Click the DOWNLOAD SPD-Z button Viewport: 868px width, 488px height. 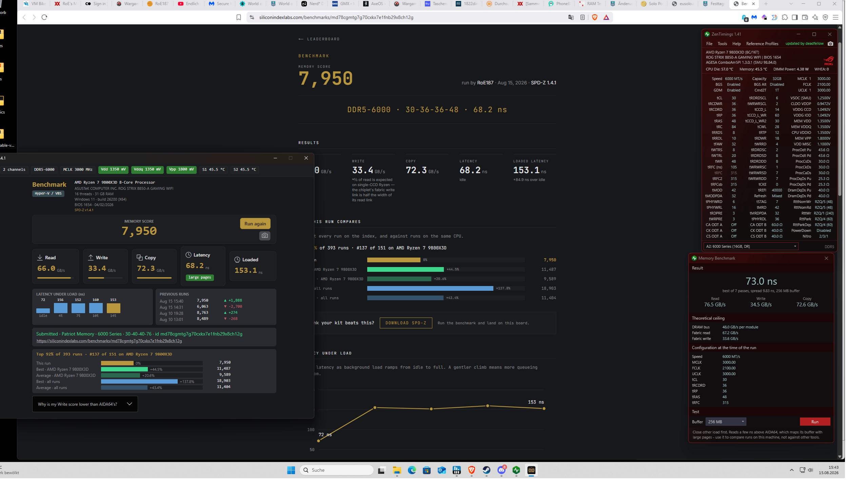(x=406, y=323)
